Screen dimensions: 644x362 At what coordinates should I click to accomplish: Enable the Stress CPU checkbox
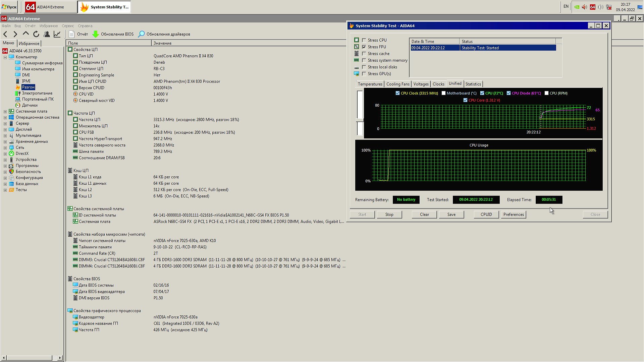click(x=364, y=40)
